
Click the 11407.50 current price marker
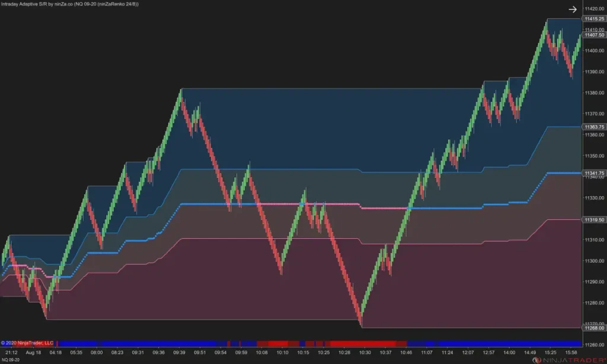pos(594,35)
